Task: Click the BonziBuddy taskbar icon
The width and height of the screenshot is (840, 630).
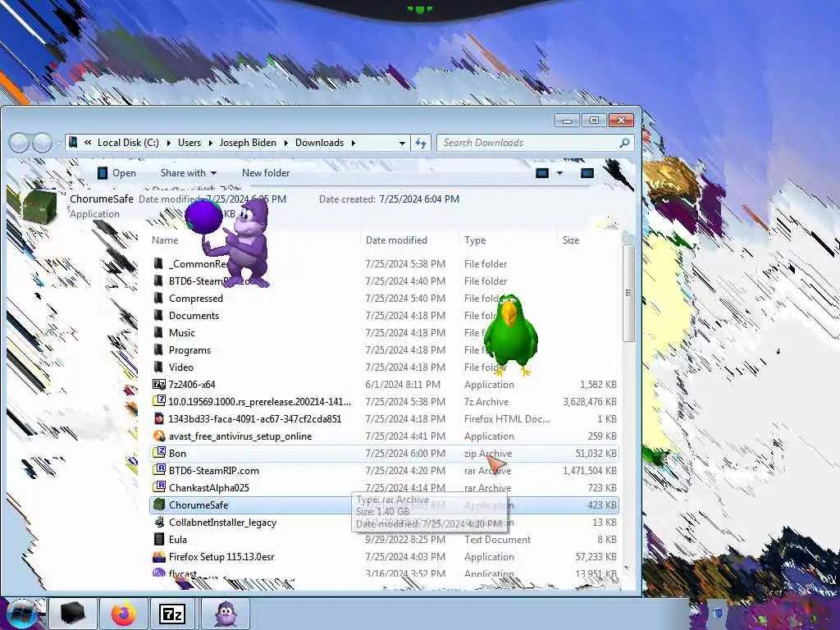Action: coord(225,614)
